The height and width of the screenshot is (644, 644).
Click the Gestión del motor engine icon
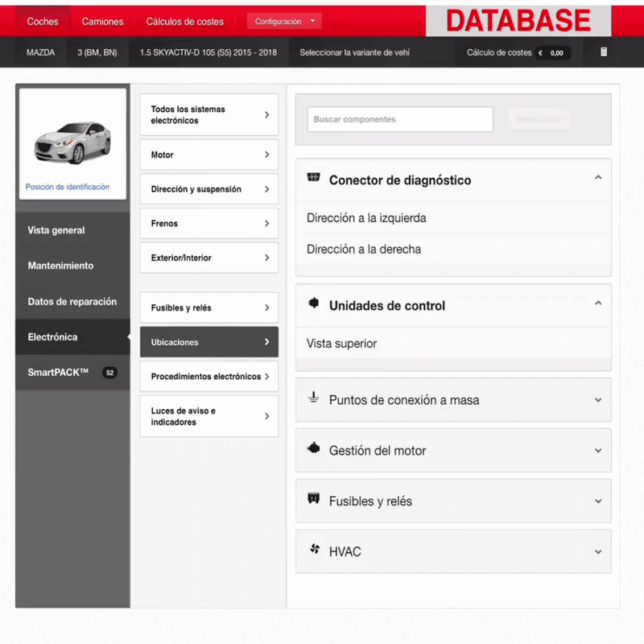pos(313,448)
